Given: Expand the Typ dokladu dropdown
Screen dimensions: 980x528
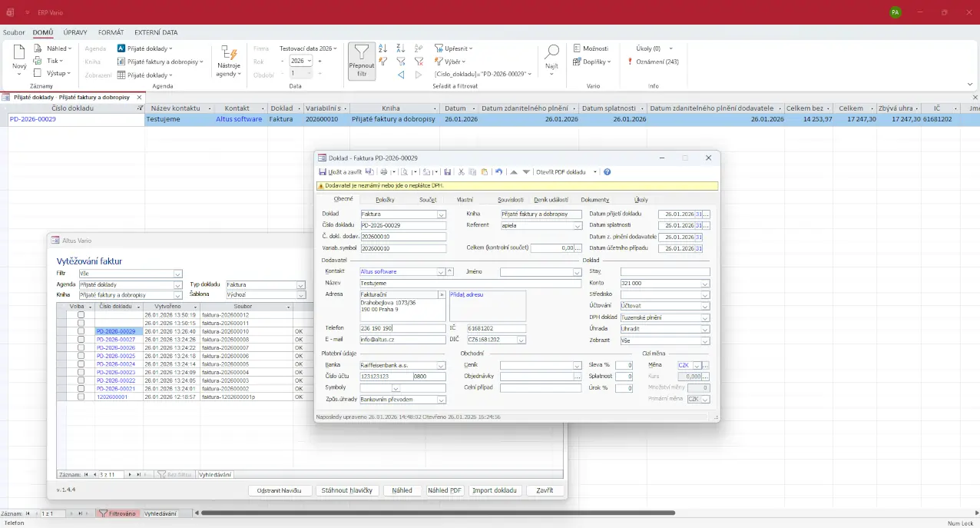Looking at the screenshot, I should (x=300, y=285).
